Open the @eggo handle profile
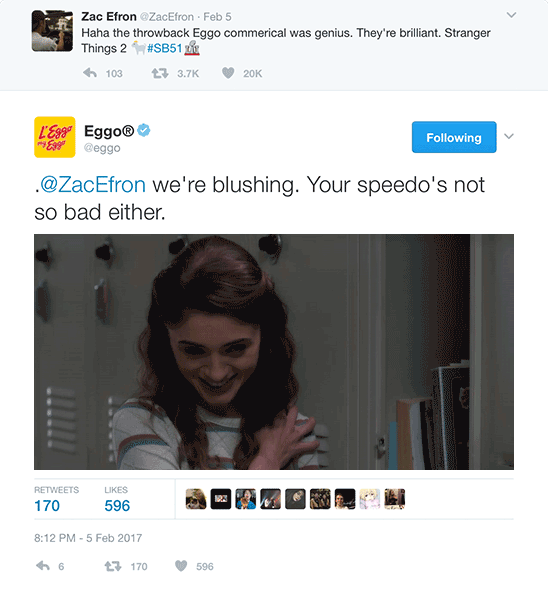Image resolution: width=548 pixels, height=601 pixels. 102,148
